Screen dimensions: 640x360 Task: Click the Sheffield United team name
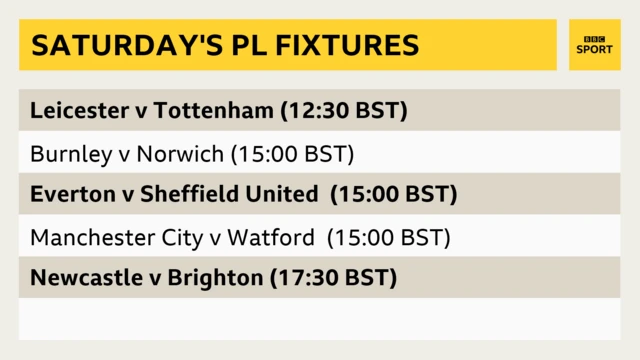coord(229,194)
